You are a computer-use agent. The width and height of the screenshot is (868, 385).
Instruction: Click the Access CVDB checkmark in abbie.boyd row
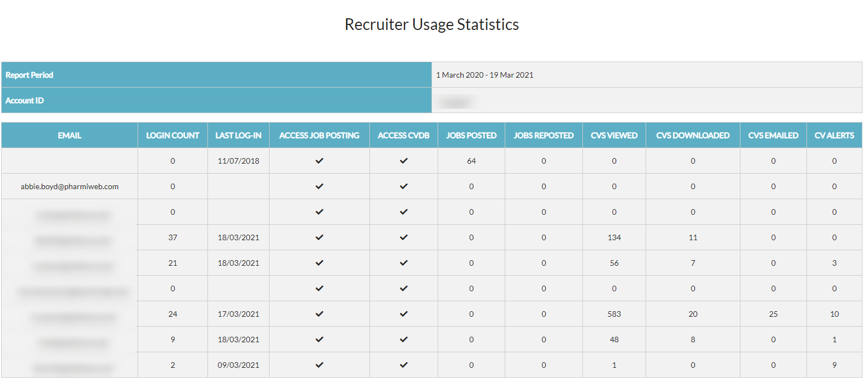404,186
